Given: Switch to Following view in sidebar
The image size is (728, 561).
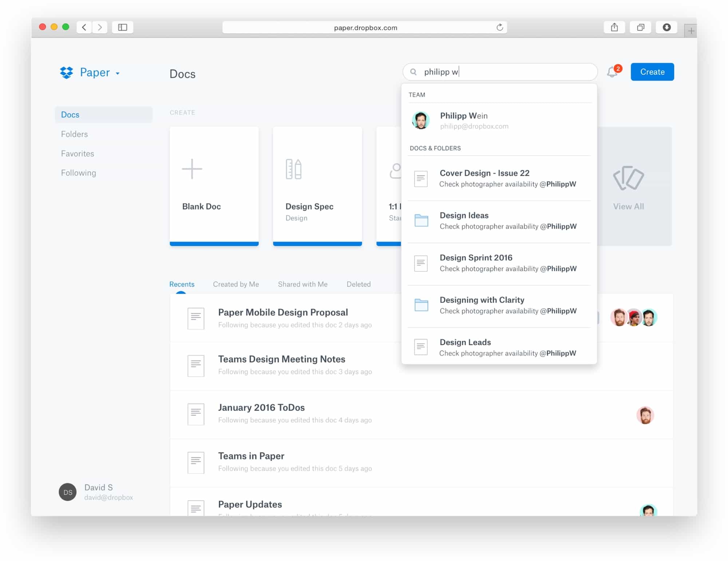Looking at the screenshot, I should click(x=78, y=173).
